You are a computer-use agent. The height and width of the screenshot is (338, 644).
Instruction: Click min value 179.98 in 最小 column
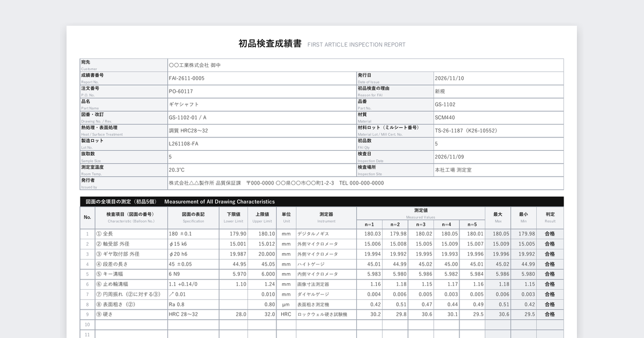click(524, 234)
